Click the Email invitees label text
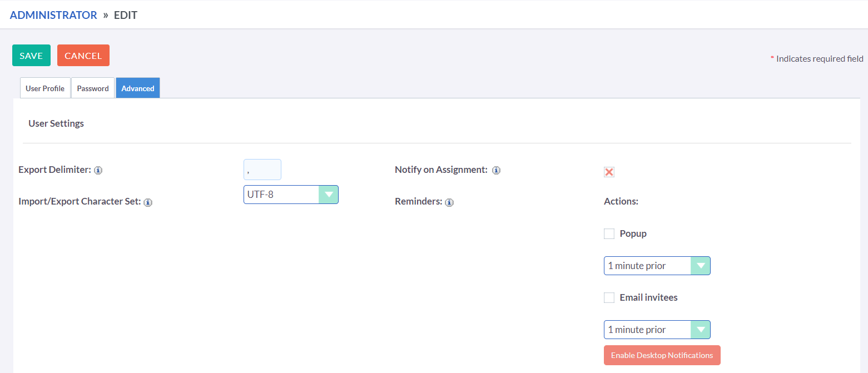The width and height of the screenshot is (868, 373). point(648,297)
